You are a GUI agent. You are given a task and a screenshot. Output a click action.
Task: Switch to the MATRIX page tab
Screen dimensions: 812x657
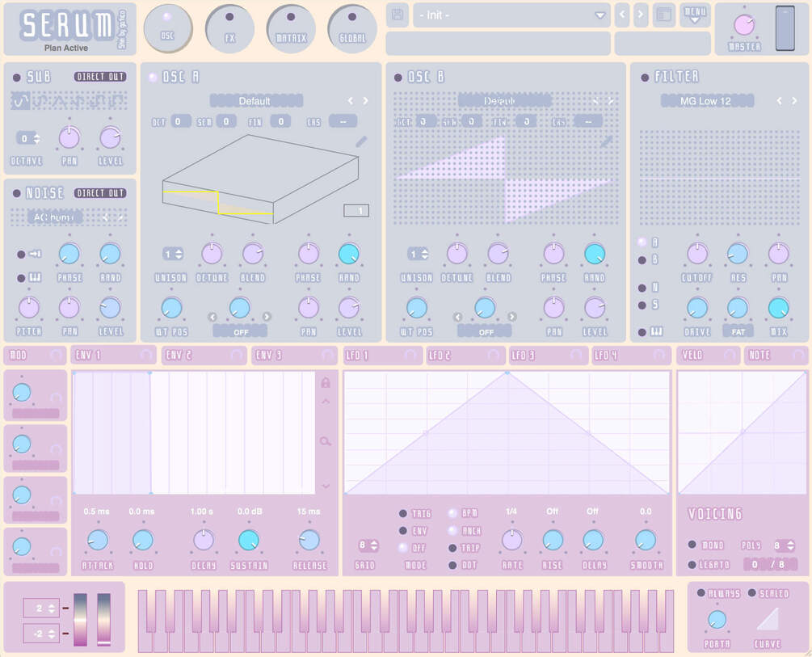[291, 29]
